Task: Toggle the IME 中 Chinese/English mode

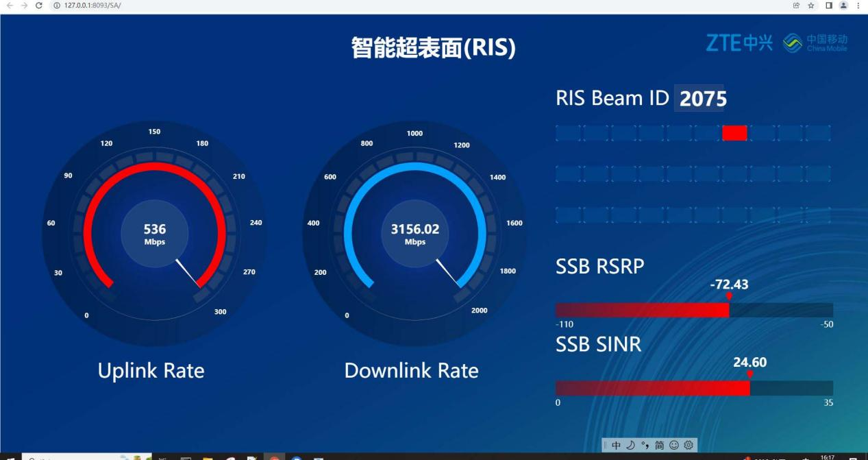Action: 616,445
